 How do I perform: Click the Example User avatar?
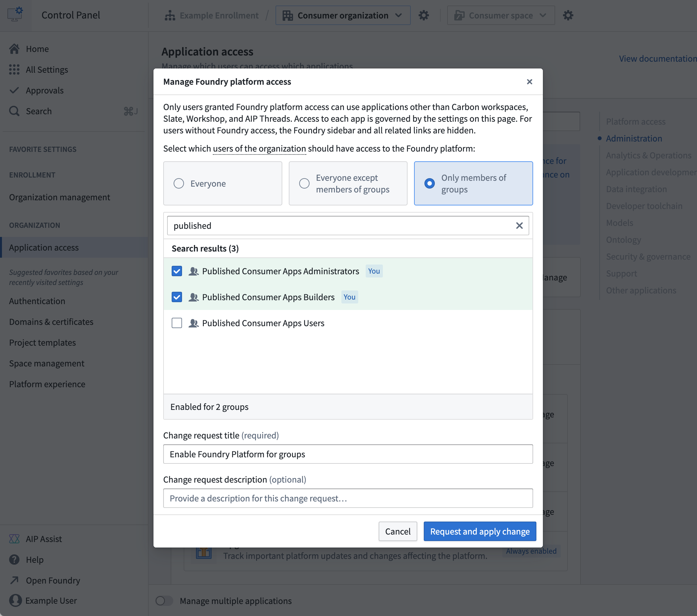pos(14,601)
